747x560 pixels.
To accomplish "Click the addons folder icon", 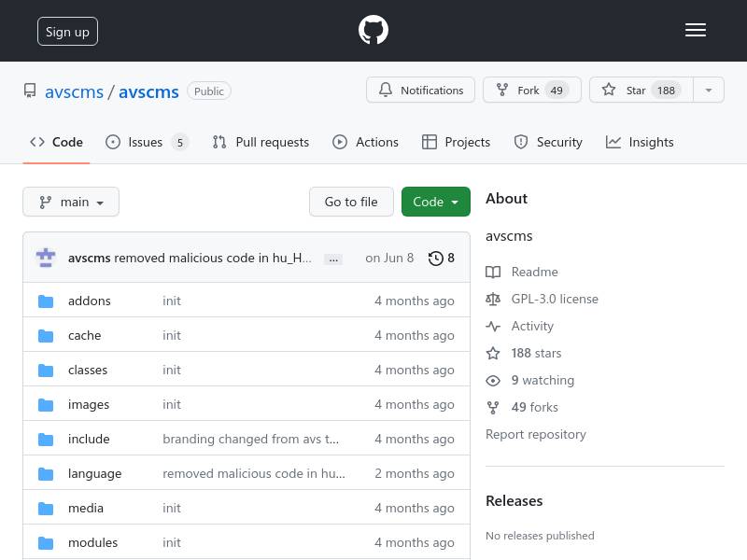I will coord(46,301).
